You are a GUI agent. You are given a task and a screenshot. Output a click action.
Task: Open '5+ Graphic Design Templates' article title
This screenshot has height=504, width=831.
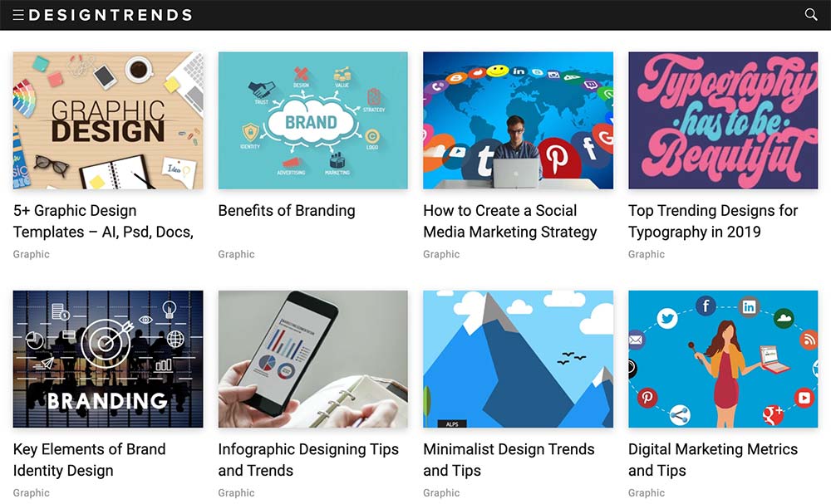click(x=103, y=222)
